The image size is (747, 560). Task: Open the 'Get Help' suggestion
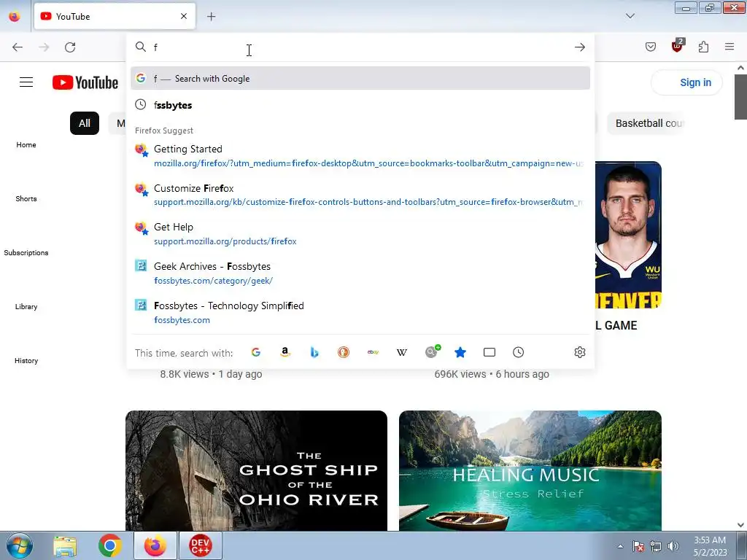360,234
